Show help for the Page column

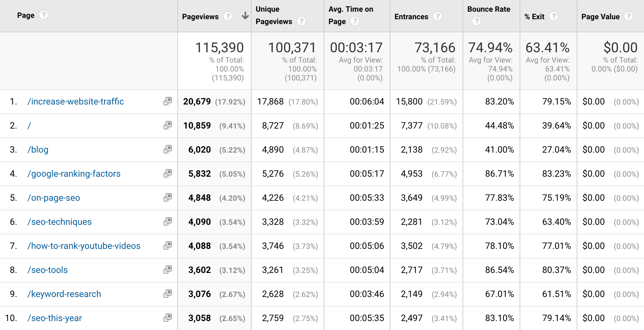(x=43, y=15)
